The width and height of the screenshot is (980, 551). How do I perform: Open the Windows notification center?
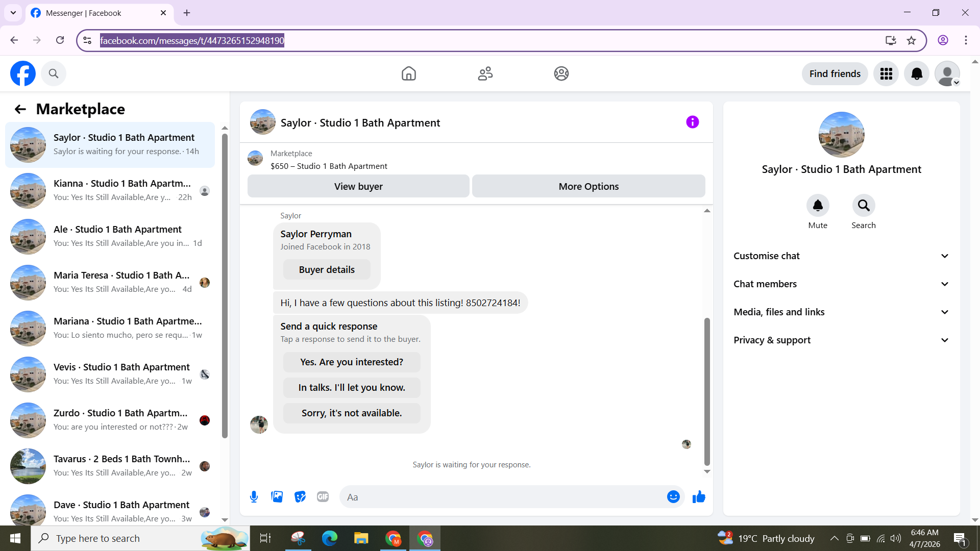(x=960, y=538)
